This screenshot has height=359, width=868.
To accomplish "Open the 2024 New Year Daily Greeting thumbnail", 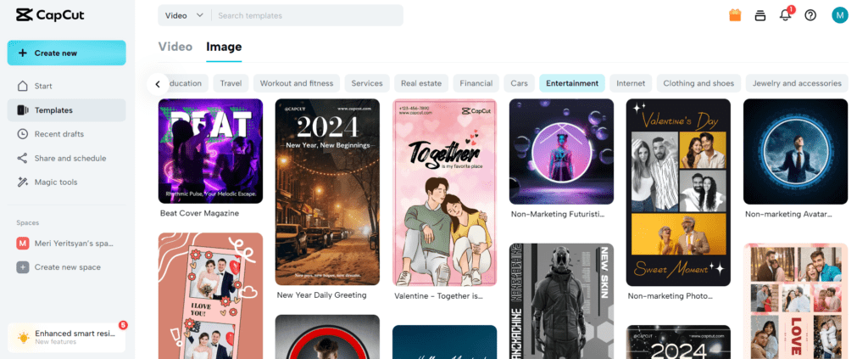I will [327, 193].
